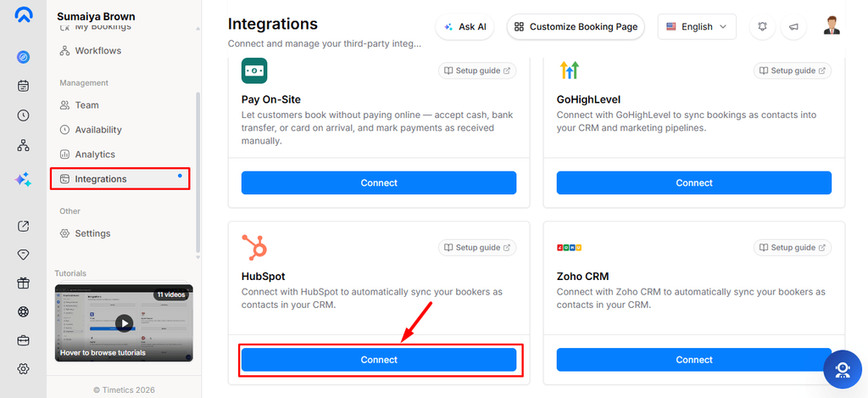
Task: Click the user profile avatar
Action: tap(831, 26)
